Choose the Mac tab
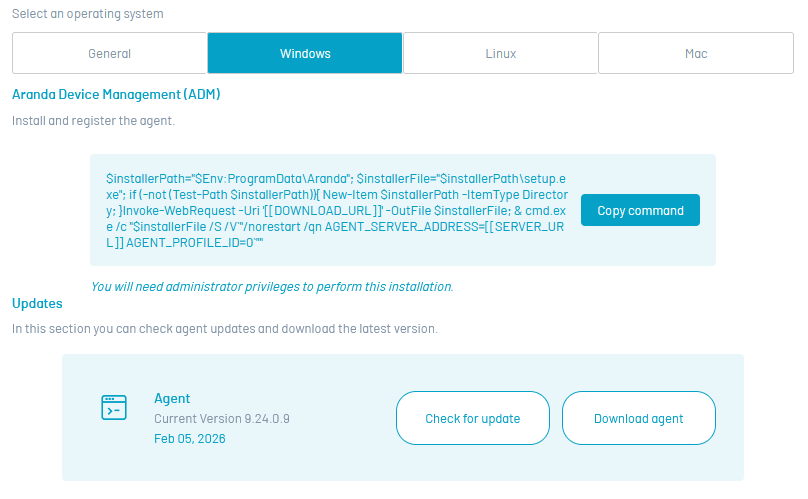Screen dimensions: 808x499 point(696,53)
